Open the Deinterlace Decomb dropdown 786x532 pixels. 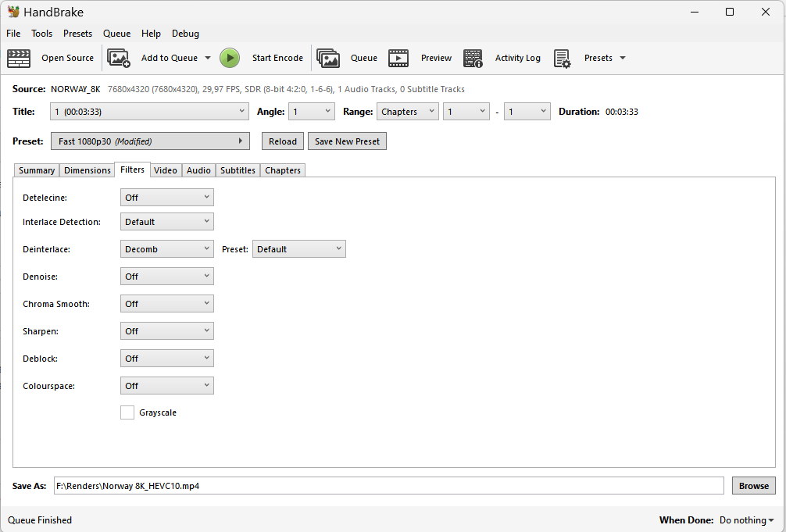coord(167,249)
